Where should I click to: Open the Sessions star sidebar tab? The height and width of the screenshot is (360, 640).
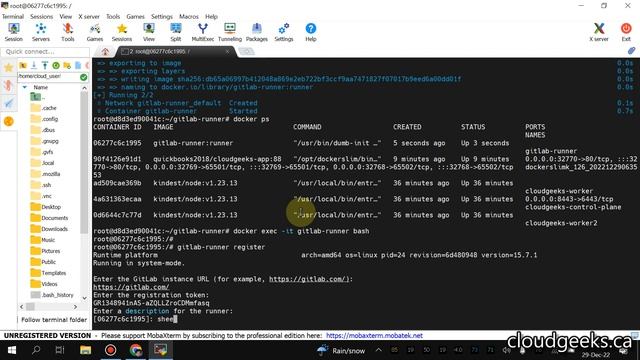(9, 68)
